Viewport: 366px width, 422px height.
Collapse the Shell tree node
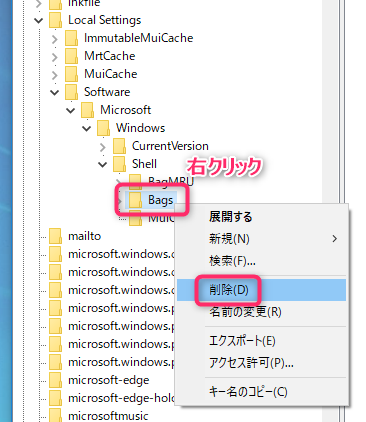(x=103, y=165)
